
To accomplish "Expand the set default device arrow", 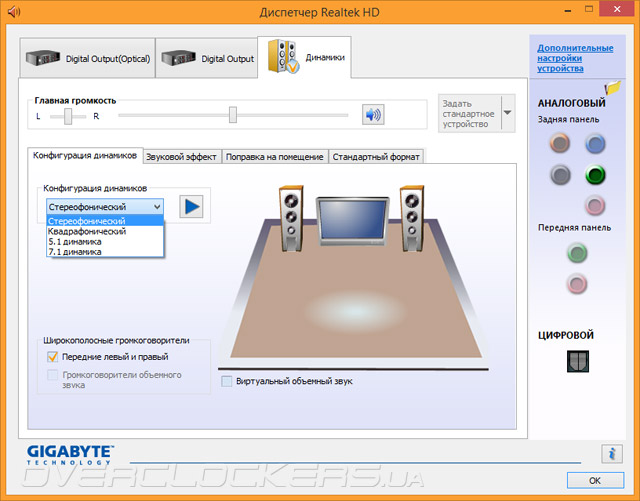I will (x=507, y=113).
